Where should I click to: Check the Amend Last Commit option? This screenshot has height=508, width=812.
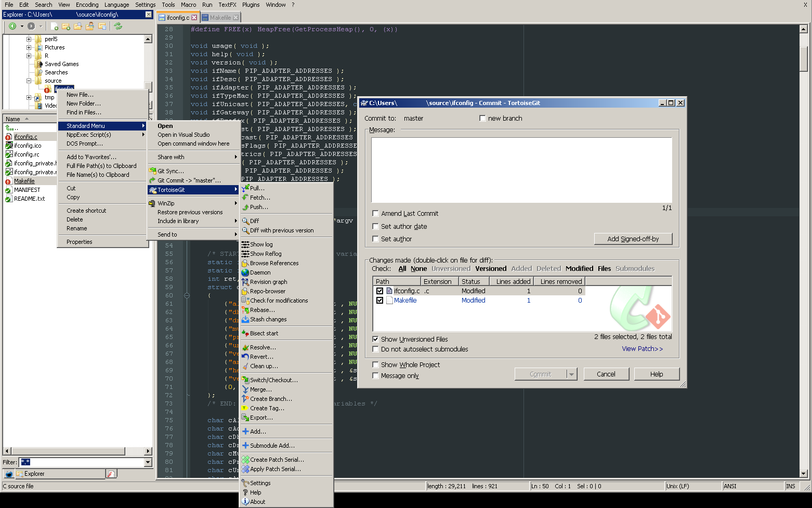(375, 213)
